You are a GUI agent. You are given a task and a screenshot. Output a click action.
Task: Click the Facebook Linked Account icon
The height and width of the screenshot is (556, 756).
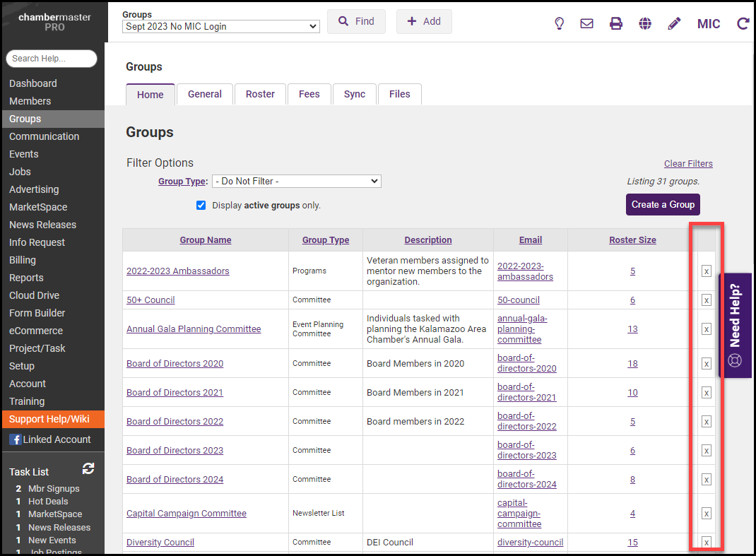(x=15, y=439)
